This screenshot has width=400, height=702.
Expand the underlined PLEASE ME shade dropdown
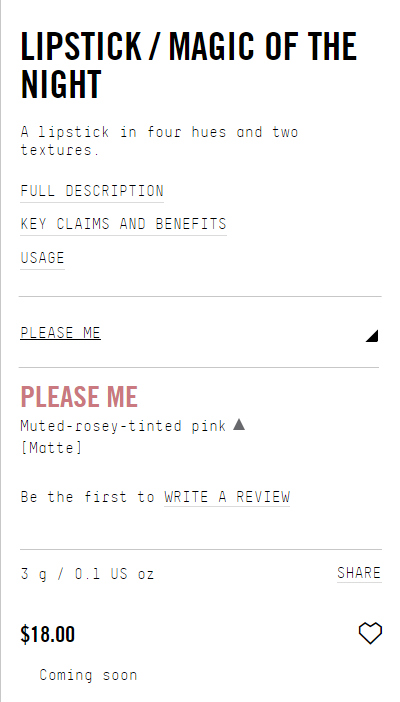click(60, 333)
